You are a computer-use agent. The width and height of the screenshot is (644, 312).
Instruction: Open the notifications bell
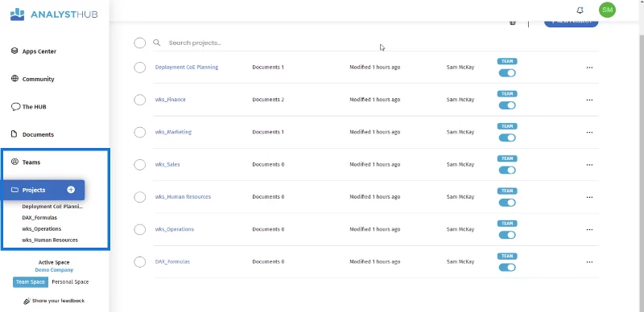point(580,10)
